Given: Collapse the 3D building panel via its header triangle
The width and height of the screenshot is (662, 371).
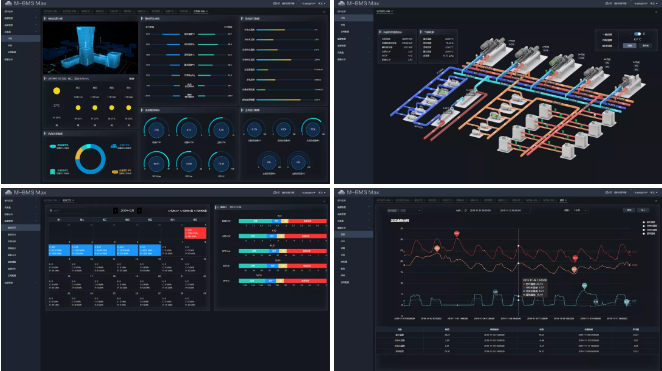Looking at the screenshot, I should coord(45,19).
